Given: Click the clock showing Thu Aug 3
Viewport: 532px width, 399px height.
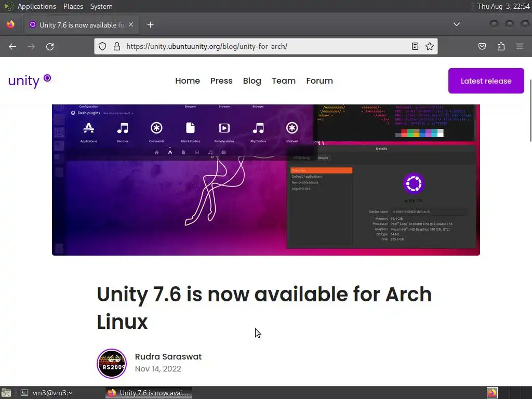Looking at the screenshot, I should [503, 6].
